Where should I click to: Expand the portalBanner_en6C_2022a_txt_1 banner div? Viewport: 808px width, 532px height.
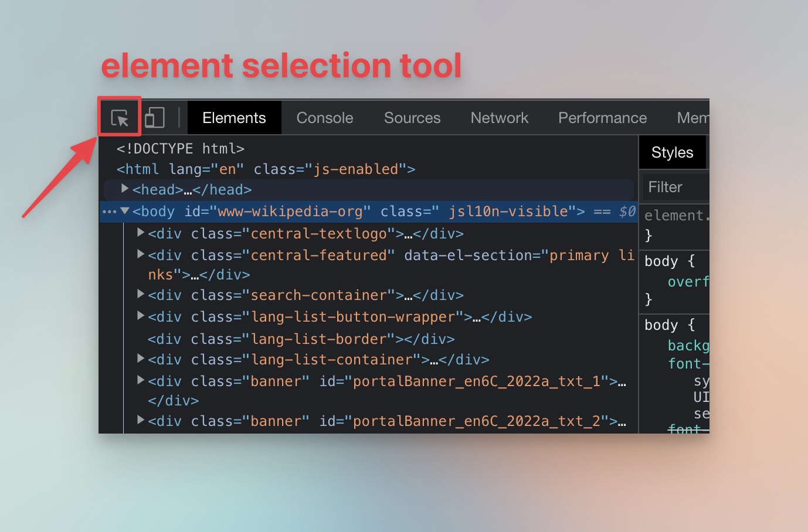pyautogui.click(x=141, y=380)
